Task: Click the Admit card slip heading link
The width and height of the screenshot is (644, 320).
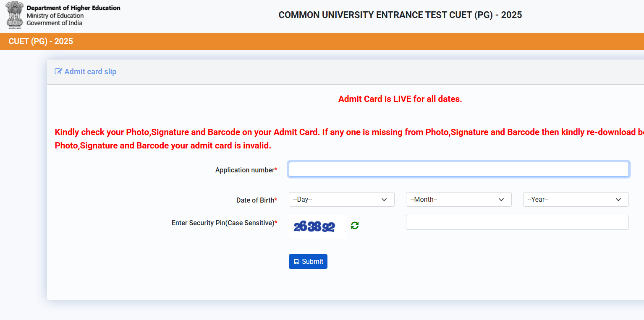Action: 90,71
